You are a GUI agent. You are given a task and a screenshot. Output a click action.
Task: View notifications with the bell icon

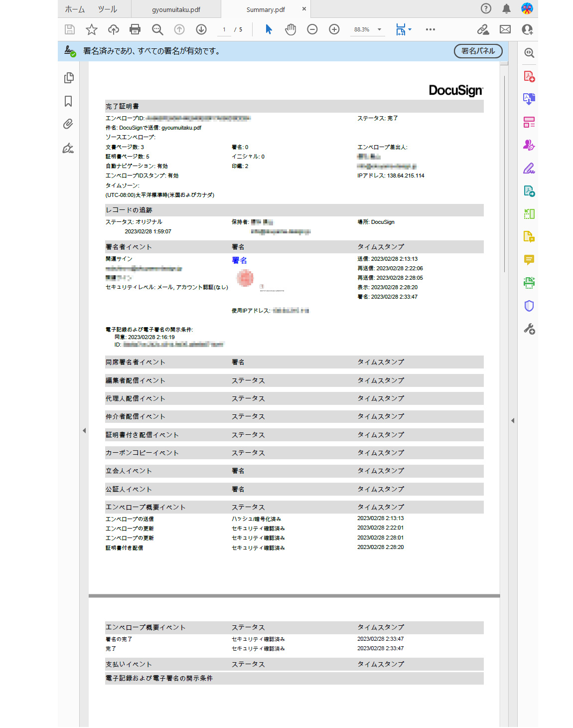coord(506,8)
